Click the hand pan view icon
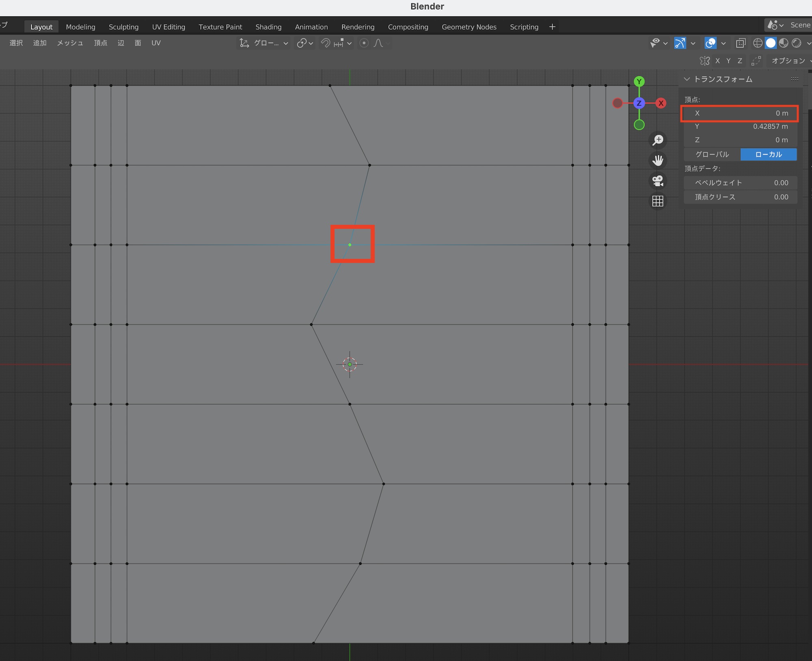The height and width of the screenshot is (661, 812). click(658, 160)
